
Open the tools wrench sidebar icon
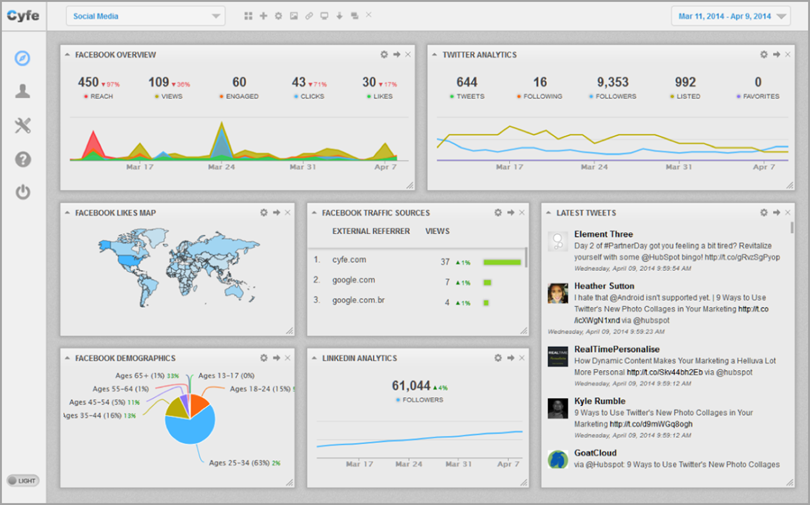point(22,125)
